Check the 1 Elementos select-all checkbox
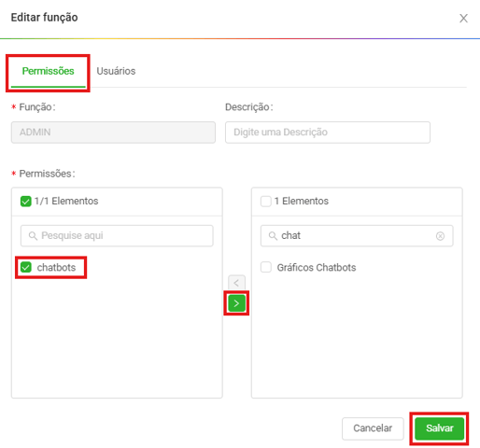 pyautogui.click(x=265, y=202)
